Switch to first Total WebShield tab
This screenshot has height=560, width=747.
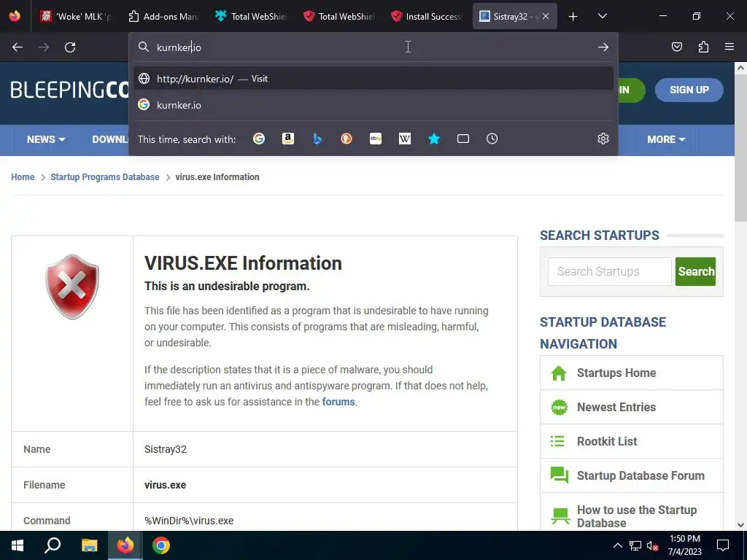251,17
